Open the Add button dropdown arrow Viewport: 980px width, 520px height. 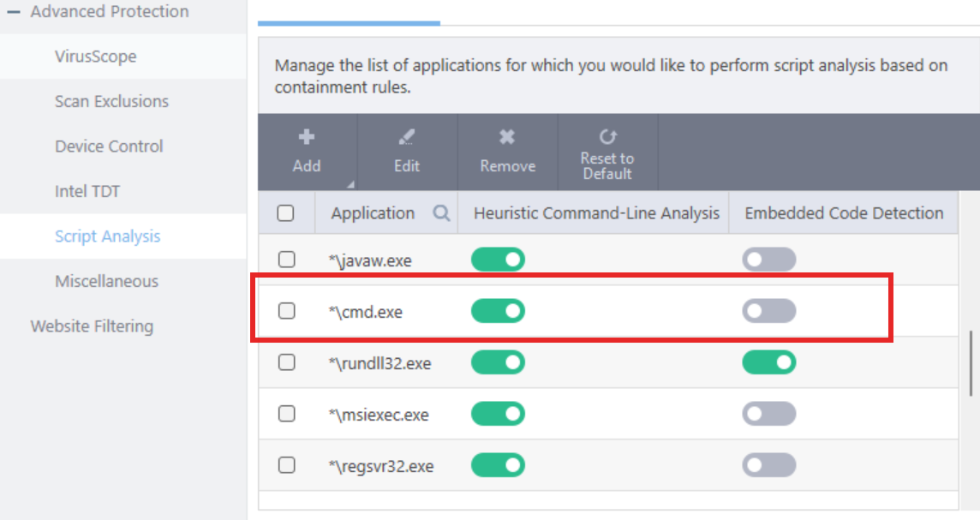coord(350,184)
